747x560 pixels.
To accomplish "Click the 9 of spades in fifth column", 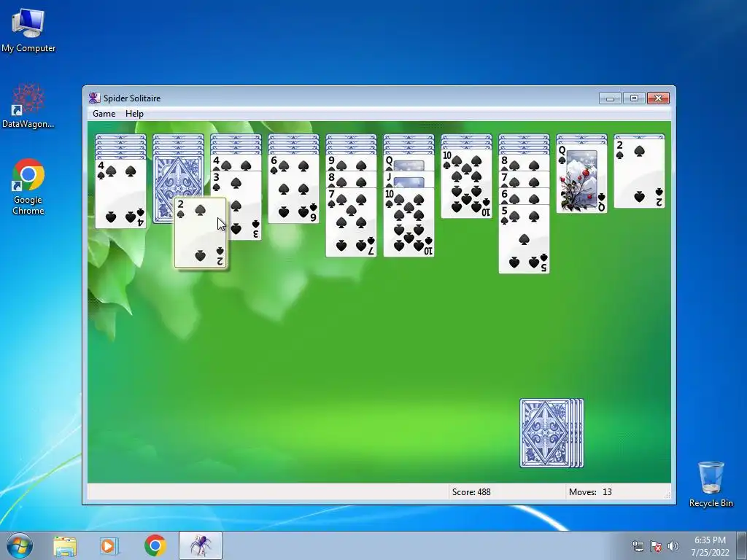I will click(x=351, y=163).
